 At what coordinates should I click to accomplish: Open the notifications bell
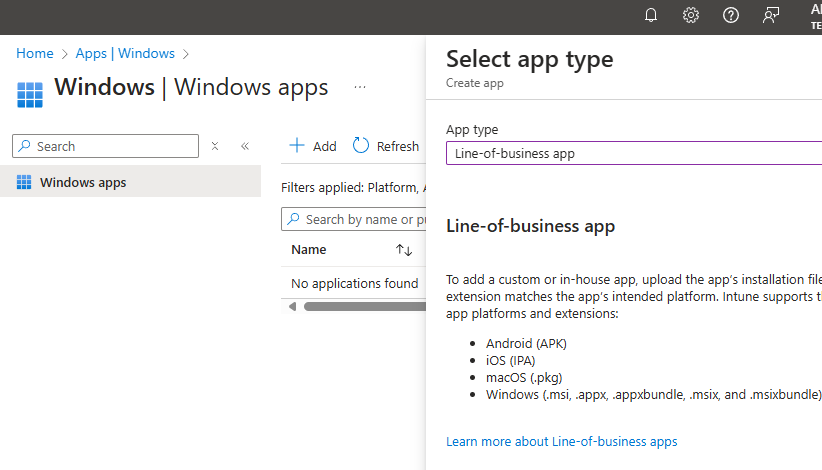(x=651, y=15)
